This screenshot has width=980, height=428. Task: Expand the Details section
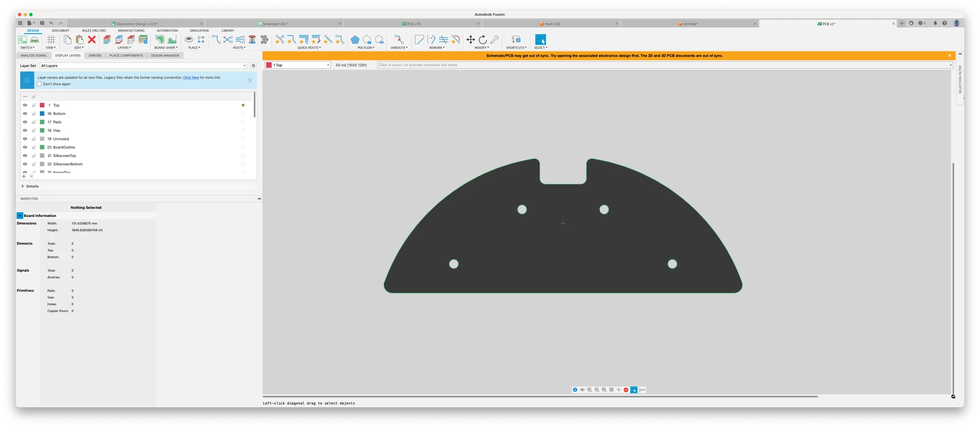coord(23,186)
